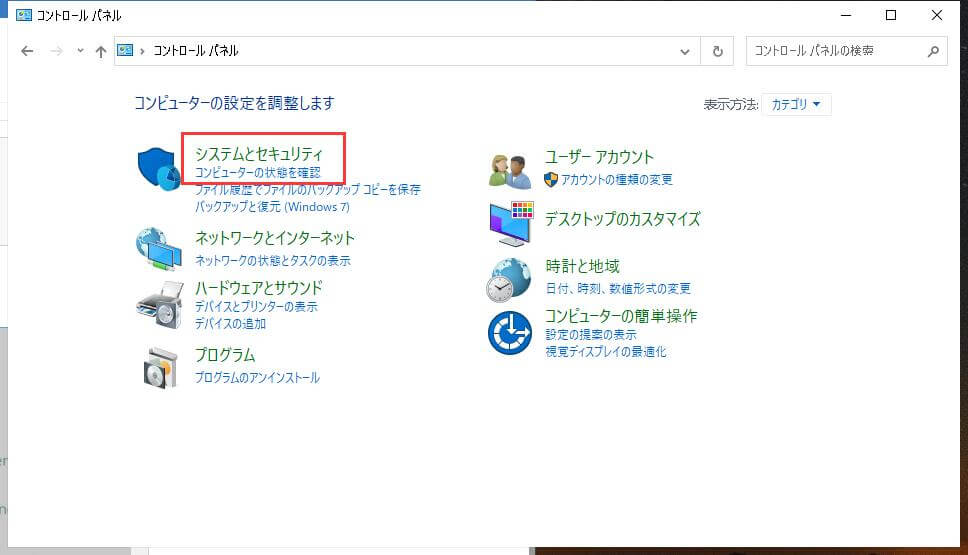Click the Forward arrow in navigation bar

coord(56,51)
